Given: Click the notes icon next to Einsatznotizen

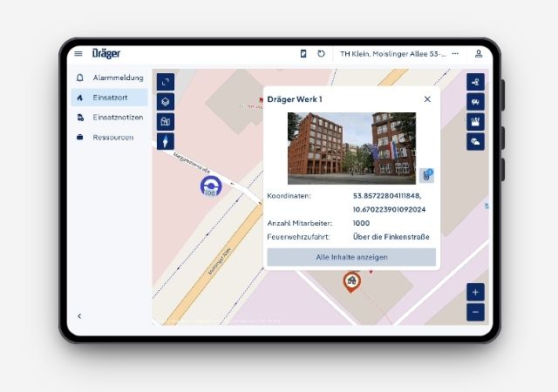Looking at the screenshot, I should pyautogui.click(x=80, y=118).
